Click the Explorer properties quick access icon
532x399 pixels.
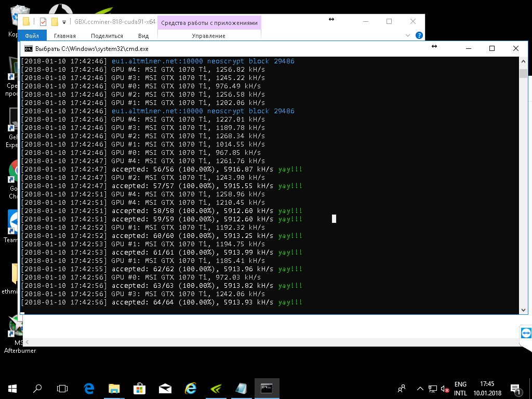(43, 22)
